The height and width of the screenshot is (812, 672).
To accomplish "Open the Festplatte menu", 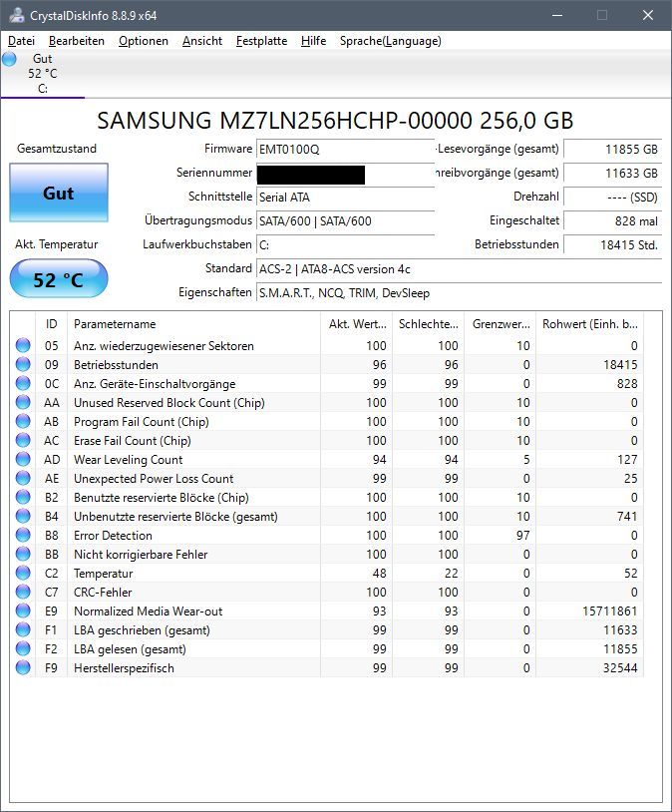I will pyautogui.click(x=261, y=41).
